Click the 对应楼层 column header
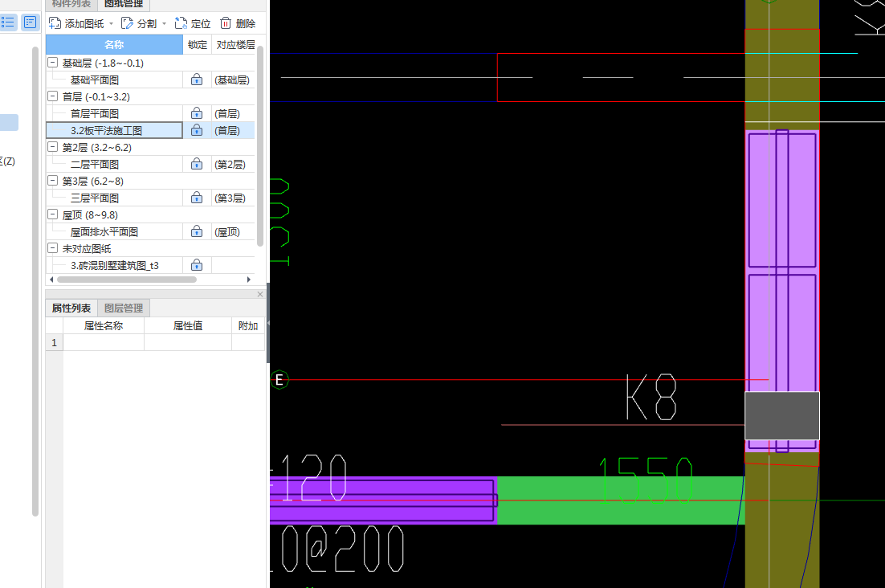The height and width of the screenshot is (588, 885). (235, 44)
